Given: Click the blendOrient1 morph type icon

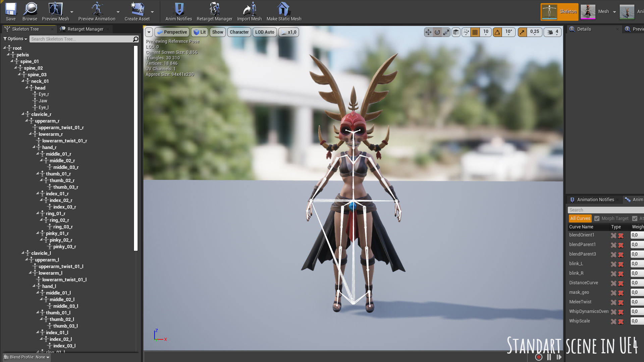Looking at the screenshot, I should click(613, 236).
